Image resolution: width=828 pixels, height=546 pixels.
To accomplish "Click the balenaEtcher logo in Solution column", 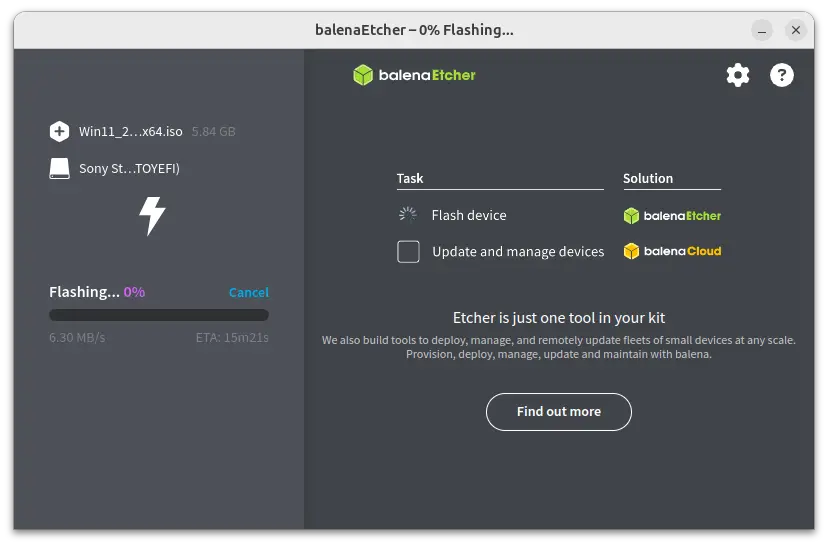I will coord(672,215).
